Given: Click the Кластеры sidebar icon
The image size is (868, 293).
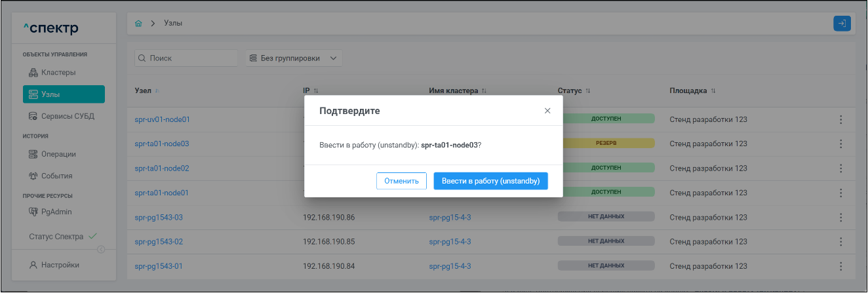Looking at the screenshot, I should [33, 72].
